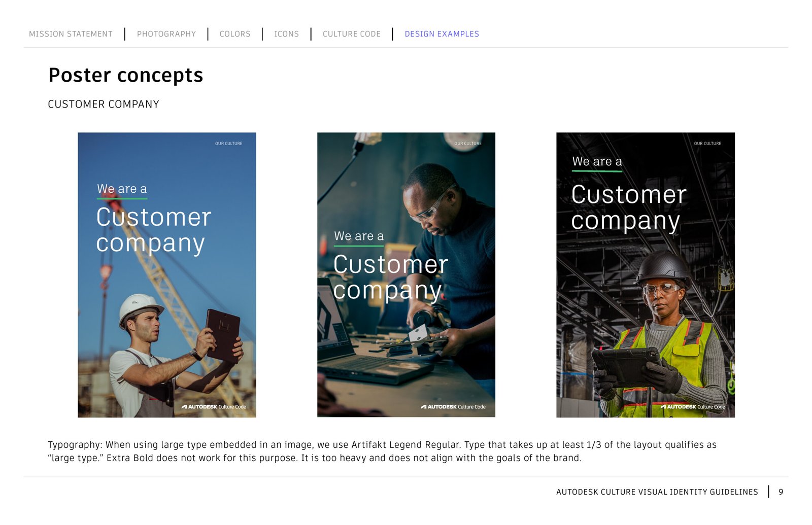Viewport: 812px width, 525px height.
Task: Select the Icons navigation tab
Action: click(x=286, y=34)
